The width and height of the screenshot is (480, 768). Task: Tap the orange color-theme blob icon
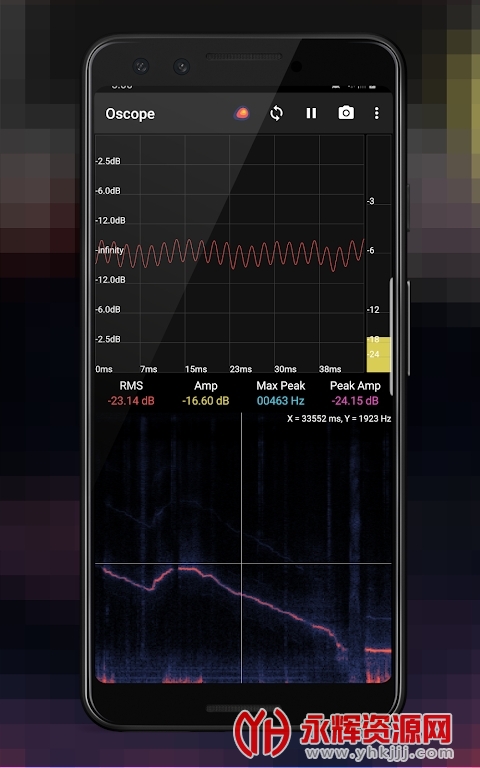click(241, 114)
